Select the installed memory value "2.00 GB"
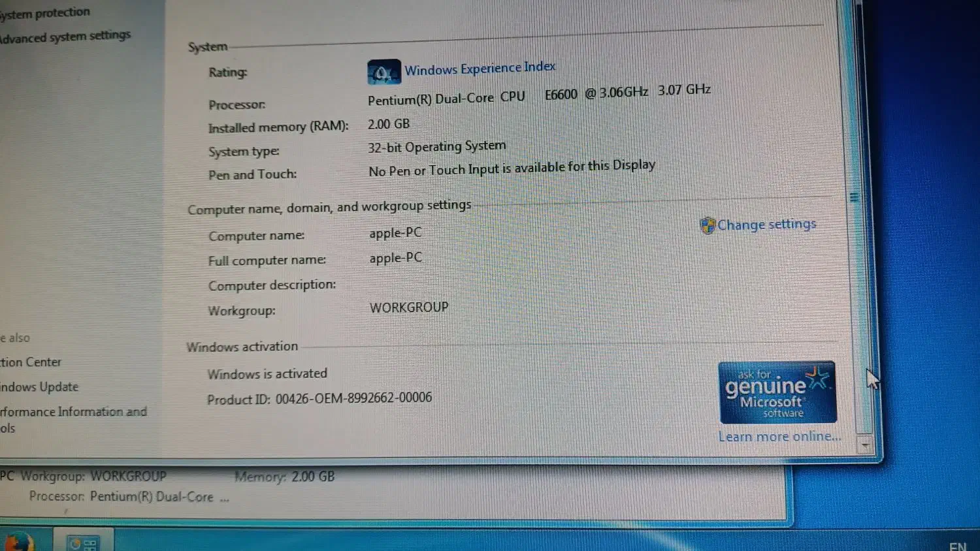 click(x=389, y=124)
